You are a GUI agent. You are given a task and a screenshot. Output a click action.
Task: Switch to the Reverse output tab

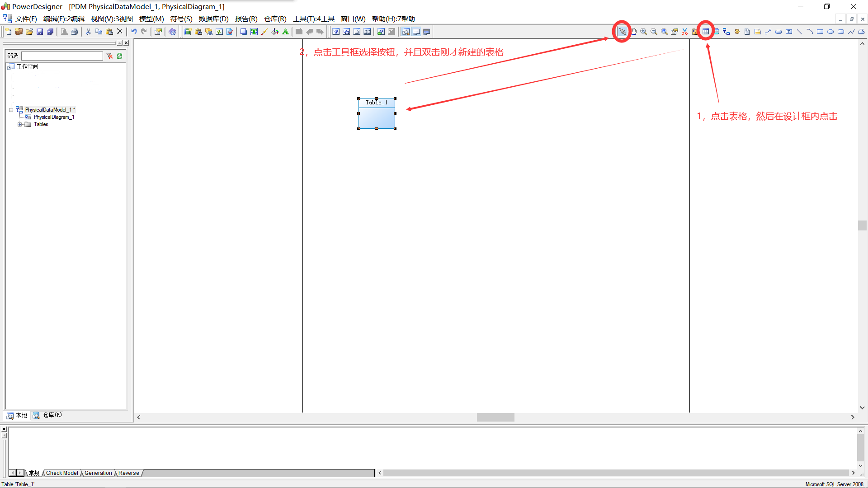coord(129,473)
